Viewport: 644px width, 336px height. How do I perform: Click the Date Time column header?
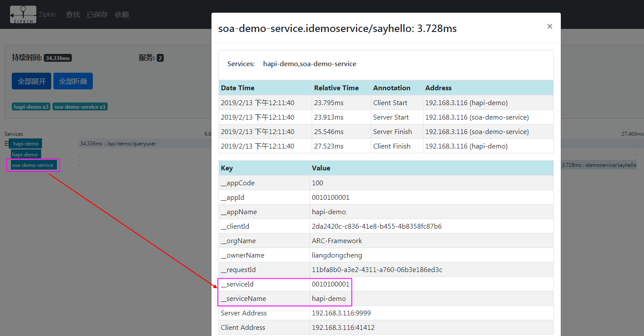click(x=265, y=88)
